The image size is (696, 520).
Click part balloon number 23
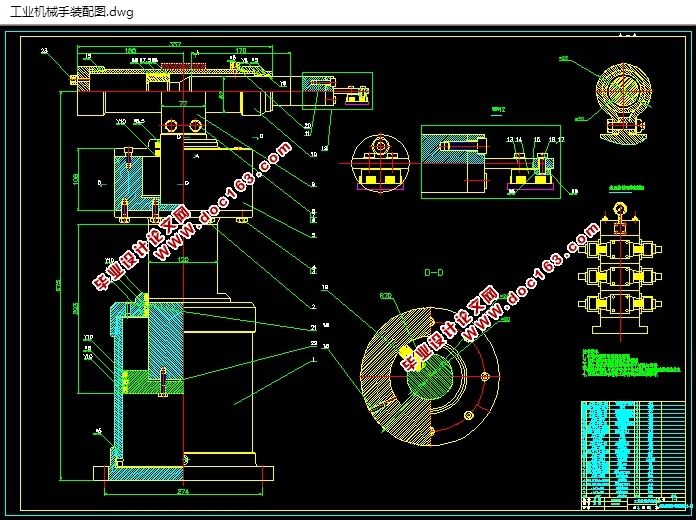coord(44,51)
